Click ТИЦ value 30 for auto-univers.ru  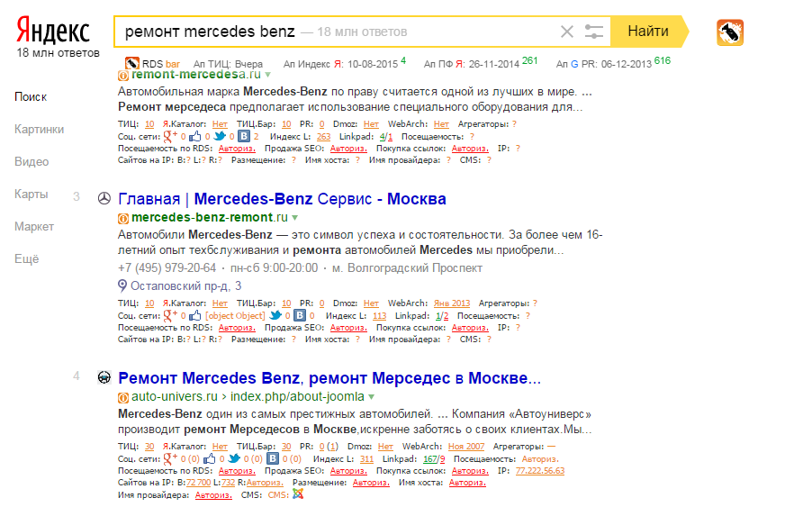(149, 447)
